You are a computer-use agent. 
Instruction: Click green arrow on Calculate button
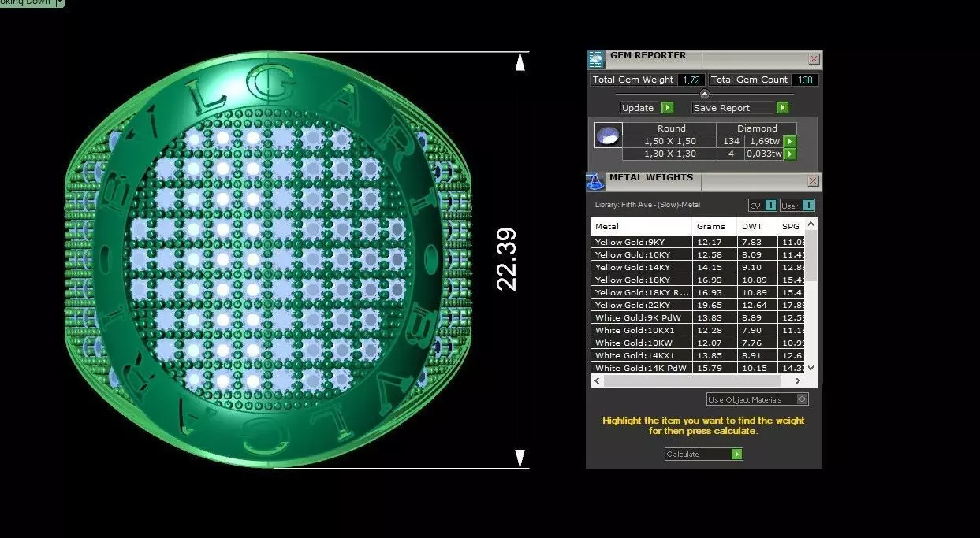click(737, 455)
